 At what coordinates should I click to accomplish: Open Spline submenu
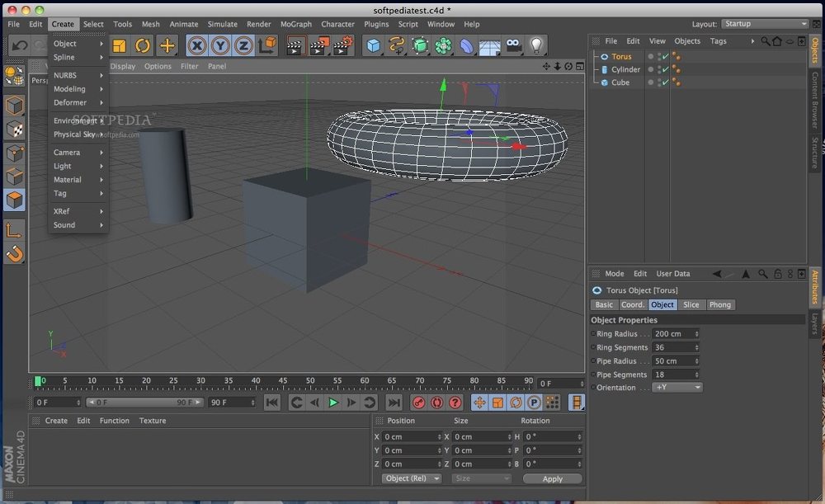pos(78,58)
